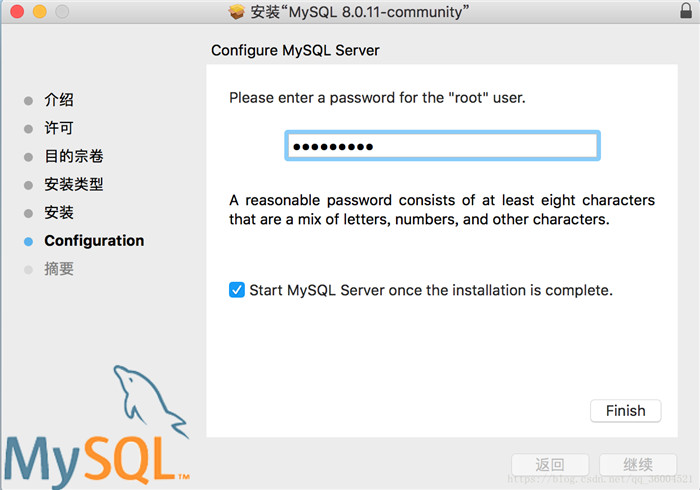Select the Configuration step in sidebar
The image size is (700, 490).
tap(94, 241)
